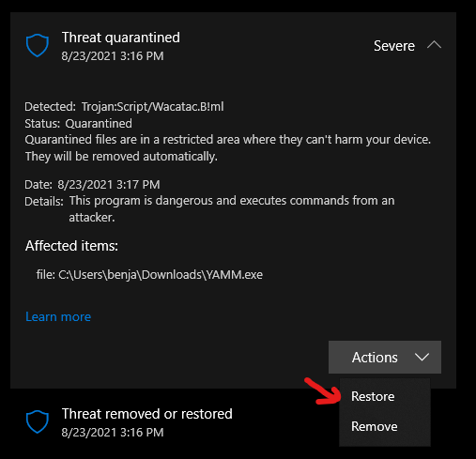The width and height of the screenshot is (476, 459).
Task: Click the Date 8/23/2021 3:17 PM line
Action: (92, 185)
